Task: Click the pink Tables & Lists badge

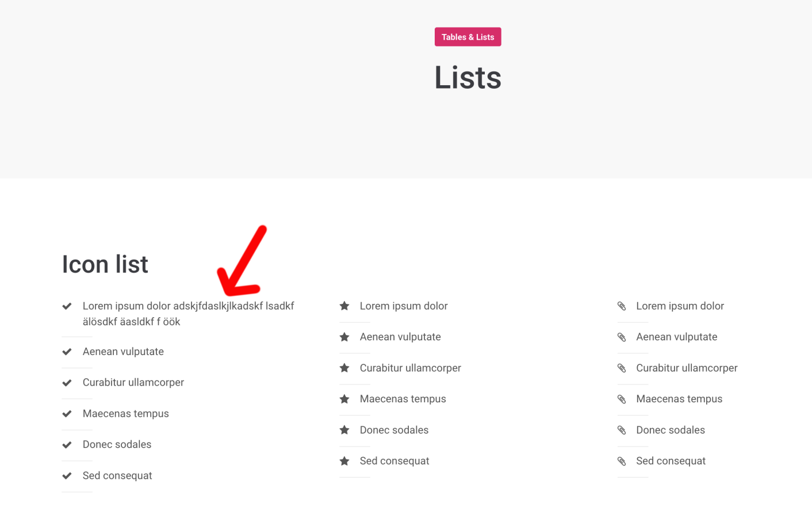Action: 468,37
